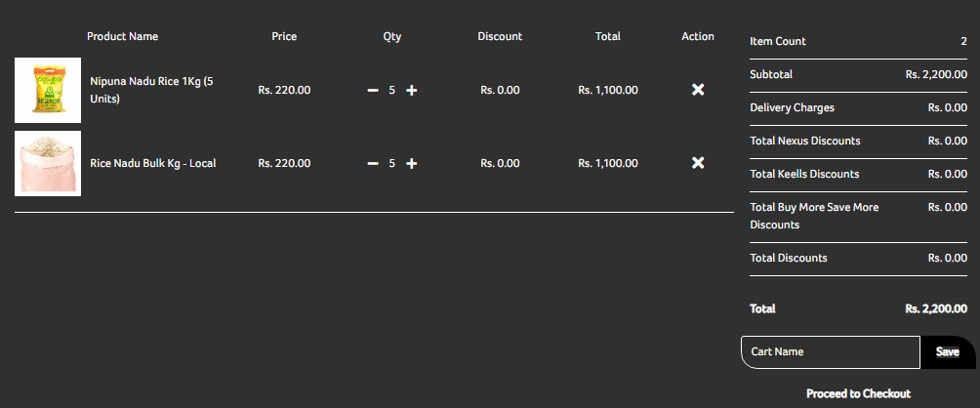Viewport: 980px width, 408px height.
Task: Select the Price column header
Action: (x=284, y=36)
